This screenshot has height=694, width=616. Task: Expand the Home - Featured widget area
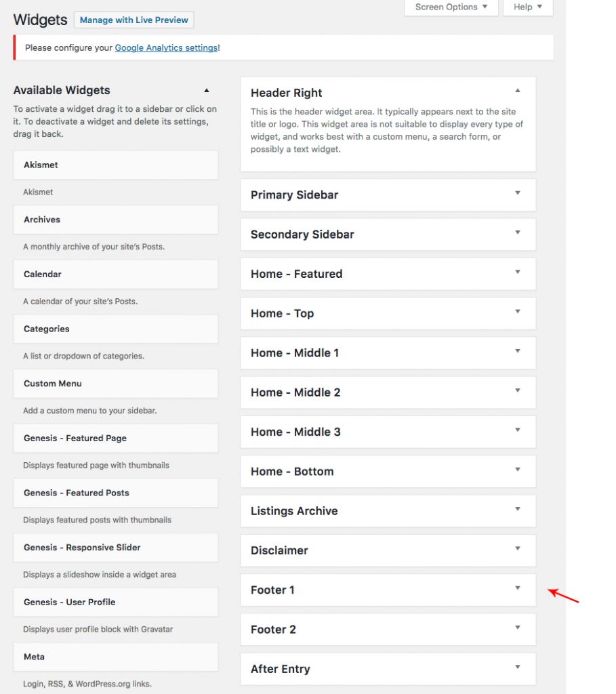tap(518, 273)
